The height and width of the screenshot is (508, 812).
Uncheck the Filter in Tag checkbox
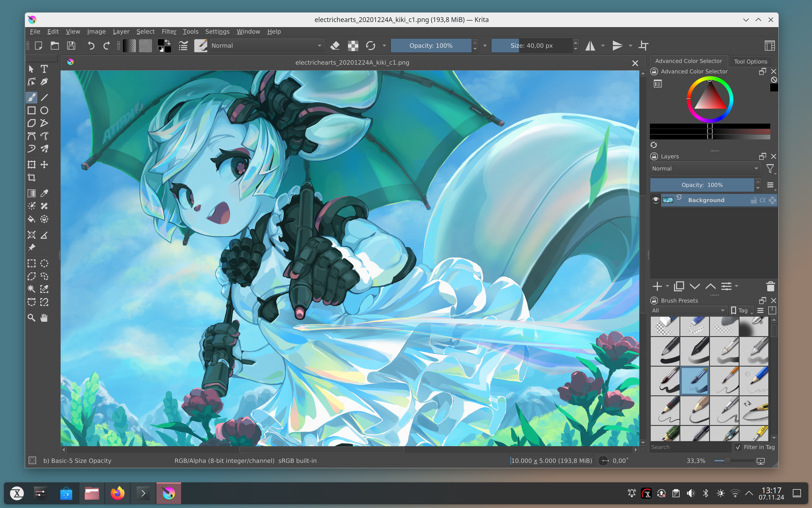click(738, 447)
